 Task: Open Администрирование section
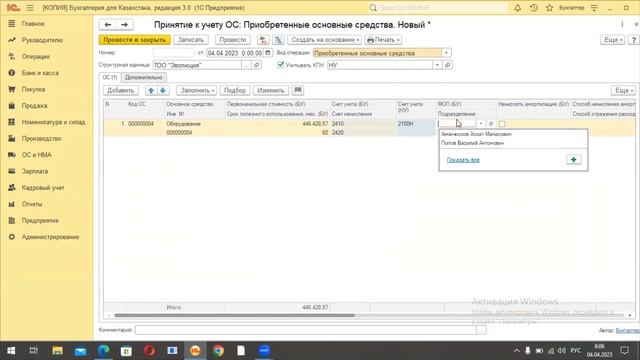coord(50,237)
